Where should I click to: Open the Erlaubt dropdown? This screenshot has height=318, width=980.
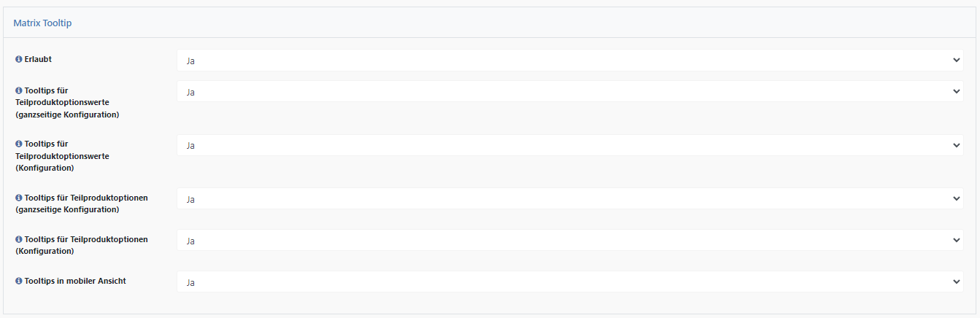(570, 61)
